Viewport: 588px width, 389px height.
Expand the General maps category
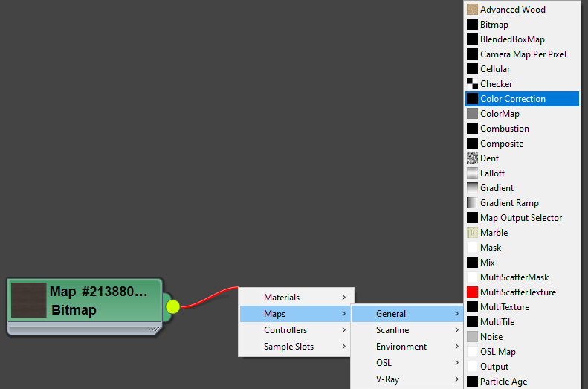pos(407,314)
